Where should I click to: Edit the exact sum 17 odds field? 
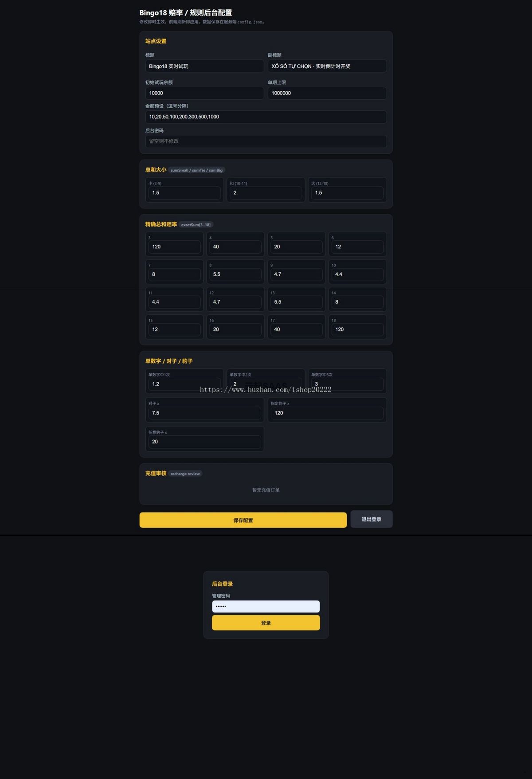click(297, 329)
